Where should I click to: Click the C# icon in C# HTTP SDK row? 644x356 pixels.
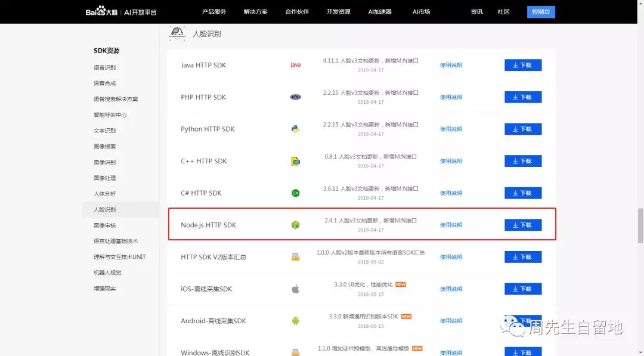click(x=295, y=193)
